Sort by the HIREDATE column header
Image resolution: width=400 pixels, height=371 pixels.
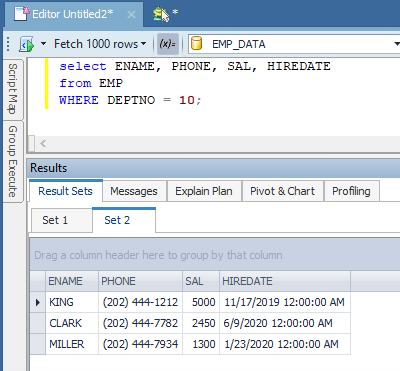(x=285, y=281)
